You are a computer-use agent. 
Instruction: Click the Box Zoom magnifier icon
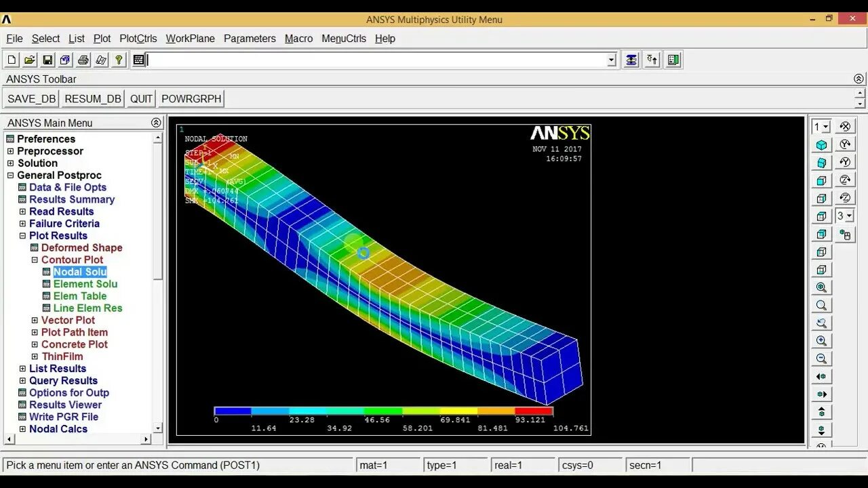tap(821, 305)
